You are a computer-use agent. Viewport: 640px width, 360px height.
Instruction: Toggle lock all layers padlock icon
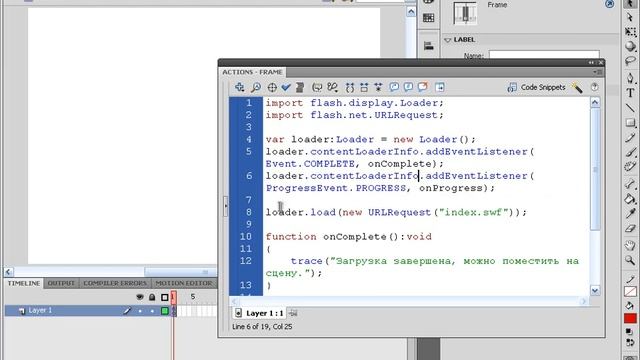(x=152, y=297)
